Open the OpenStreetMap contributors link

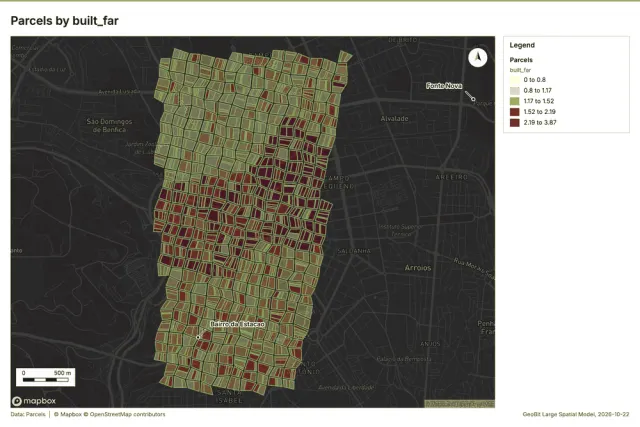[x=124, y=414]
